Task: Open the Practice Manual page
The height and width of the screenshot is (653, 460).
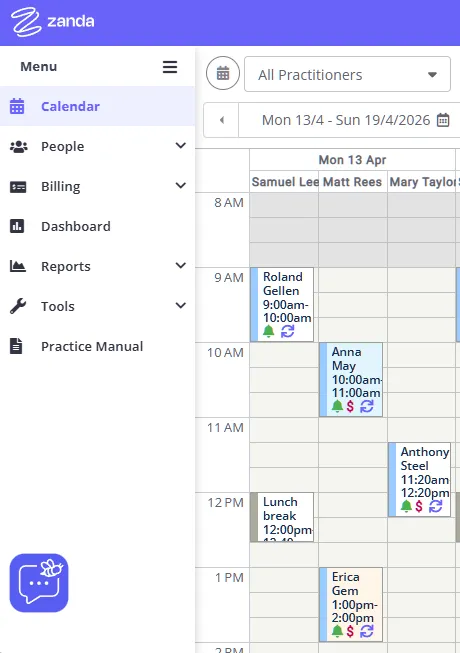Action: pyautogui.click(x=97, y=346)
